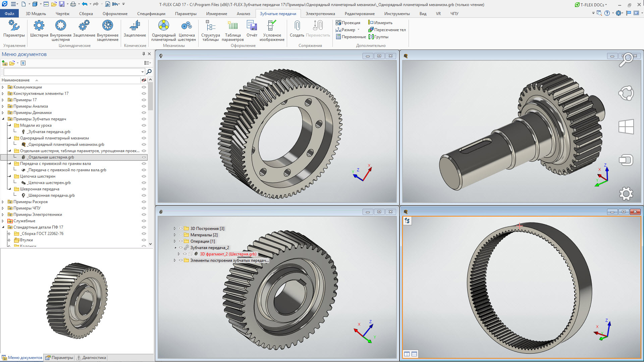Toggle visibility eye for Примеры Динамики
Viewport: 644px width, 362px height.
[144, 113]
